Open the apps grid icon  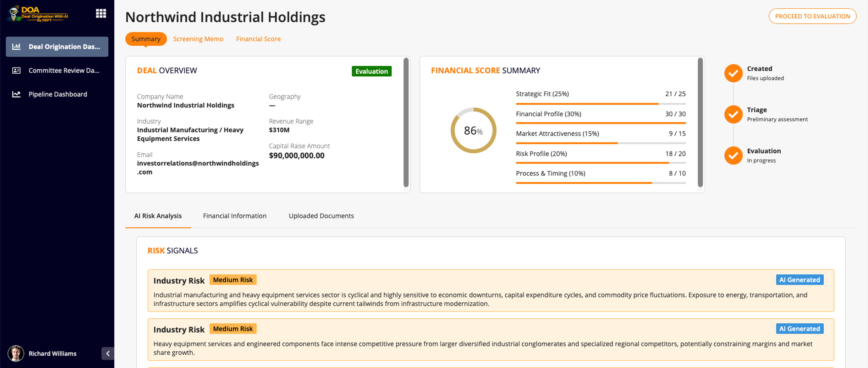coord(101,14)
